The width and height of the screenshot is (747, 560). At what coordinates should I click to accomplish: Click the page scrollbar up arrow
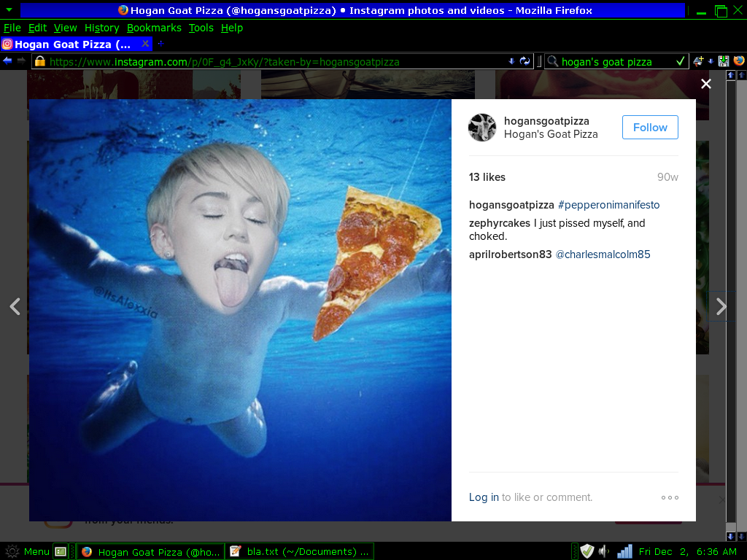[x=730, y=75]
